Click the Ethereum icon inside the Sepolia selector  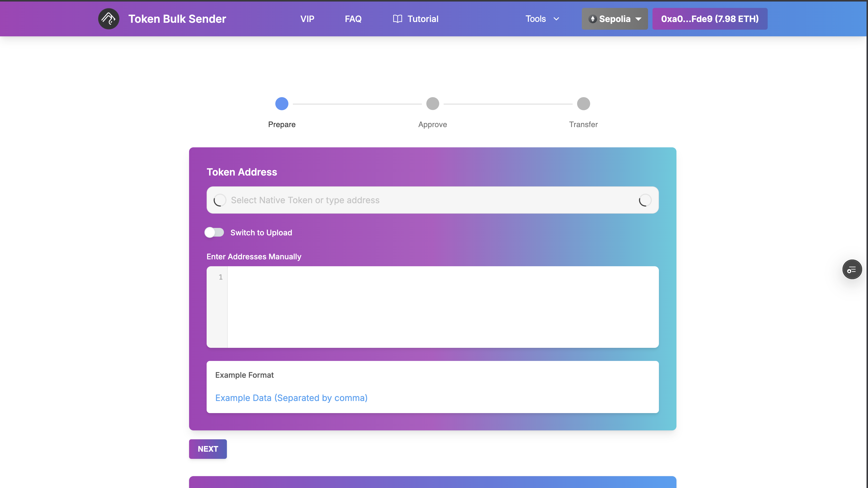pos(593,19)
